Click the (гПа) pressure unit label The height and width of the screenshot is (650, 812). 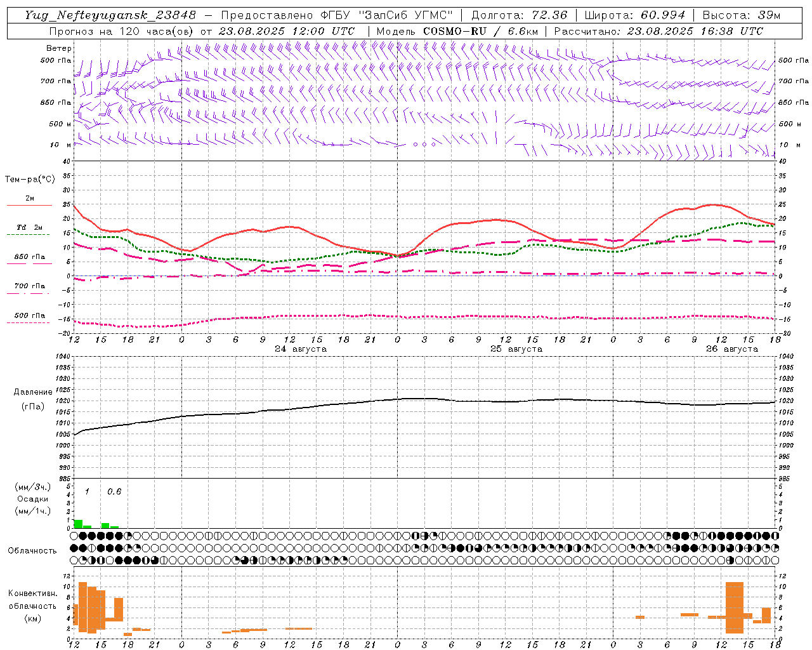pyautogui.click(x=33, y=407)
